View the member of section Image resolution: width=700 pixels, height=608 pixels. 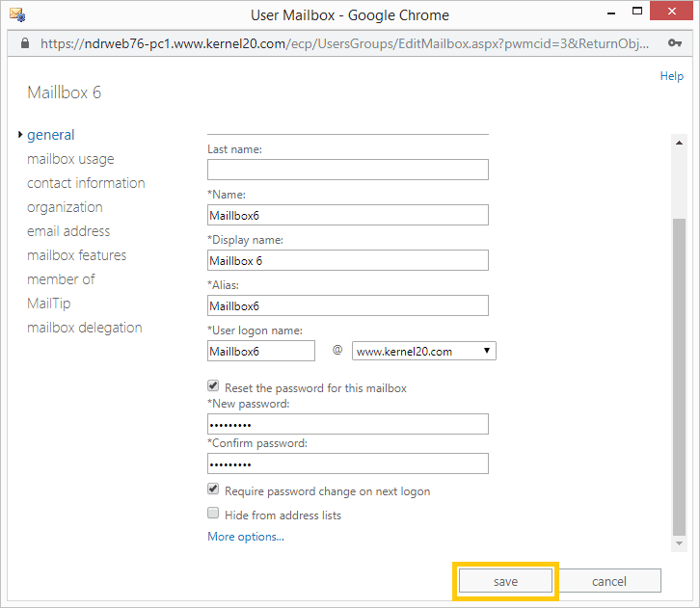tap(61, 279)
